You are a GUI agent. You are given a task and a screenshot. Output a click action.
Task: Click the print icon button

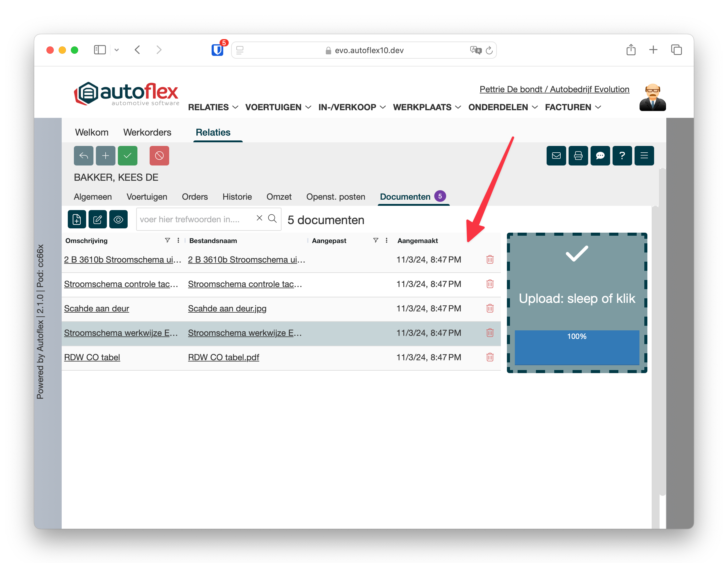click(578, 156)
